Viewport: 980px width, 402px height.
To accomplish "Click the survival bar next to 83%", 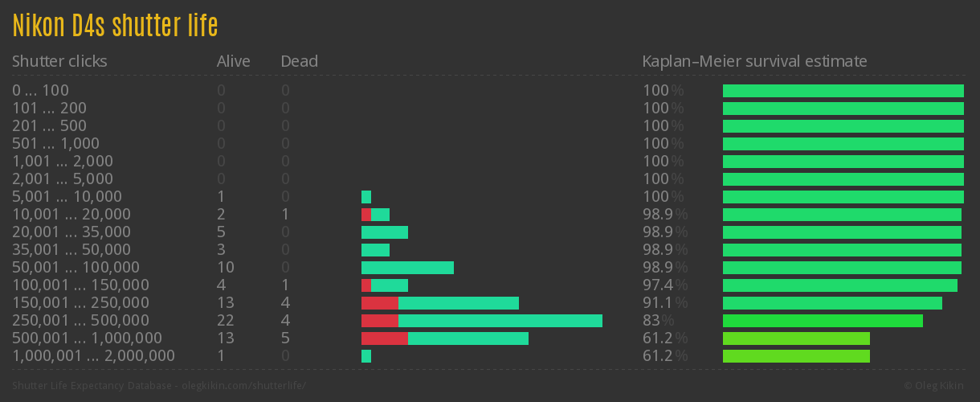I will pyautogui.click(x=823, y=321).
